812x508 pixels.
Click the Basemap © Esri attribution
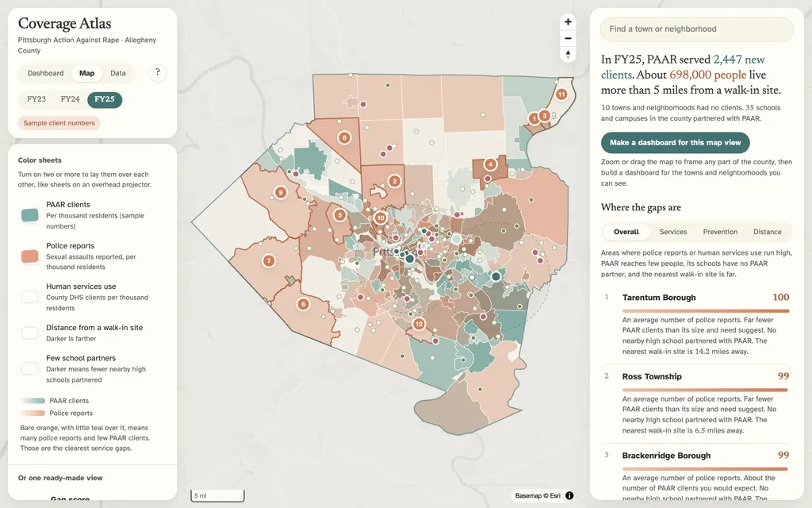click(x=537, y=495)
